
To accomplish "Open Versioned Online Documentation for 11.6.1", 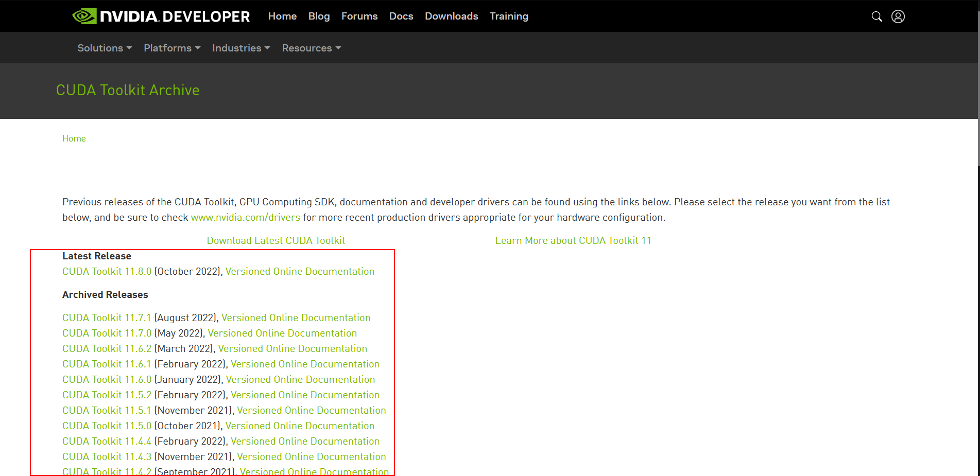I will coord(305,364).
